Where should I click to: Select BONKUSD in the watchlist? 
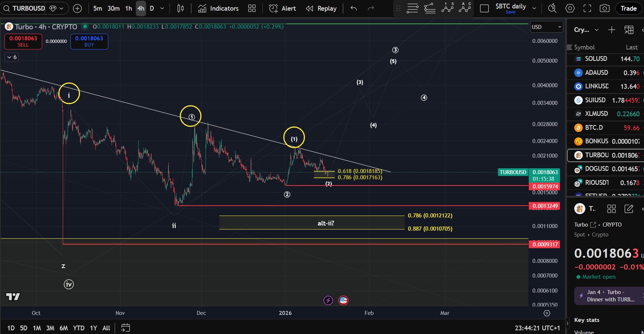(x=605, y=141)
